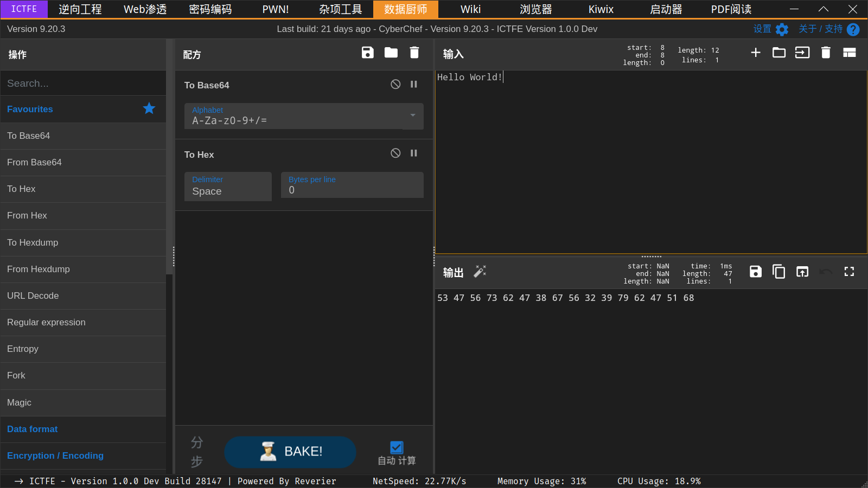Expand Encryption / Encoding category
This screenshot has width=868, height=488.
83,455
